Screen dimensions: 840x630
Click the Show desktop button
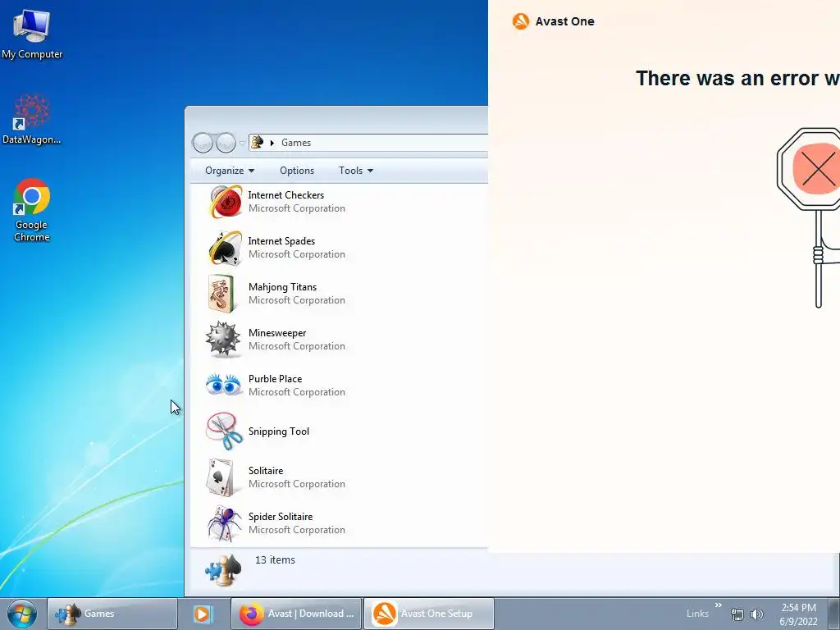(x=834, y=614)
